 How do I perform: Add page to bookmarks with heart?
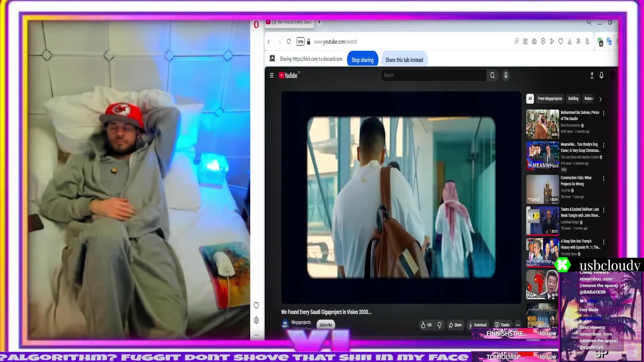click(x=560, y=42)
